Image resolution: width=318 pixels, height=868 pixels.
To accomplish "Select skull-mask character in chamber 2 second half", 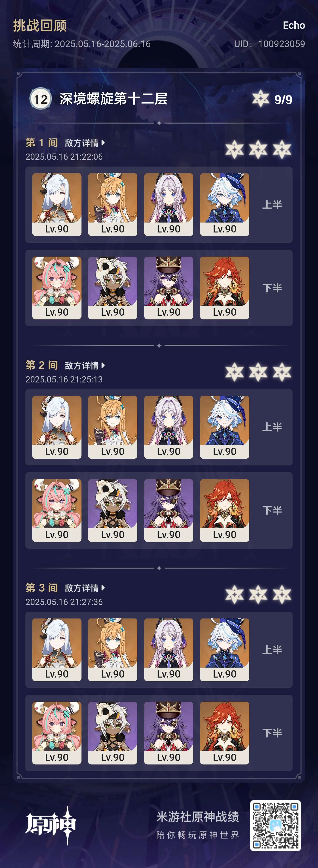I will pyautogui.click(x=113, y=511).
